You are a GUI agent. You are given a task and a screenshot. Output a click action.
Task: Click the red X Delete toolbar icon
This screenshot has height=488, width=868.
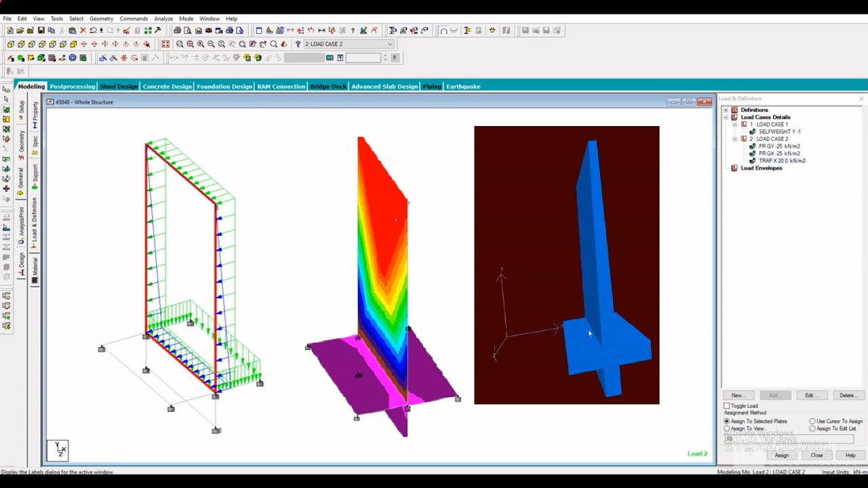(x=83, y=30)
